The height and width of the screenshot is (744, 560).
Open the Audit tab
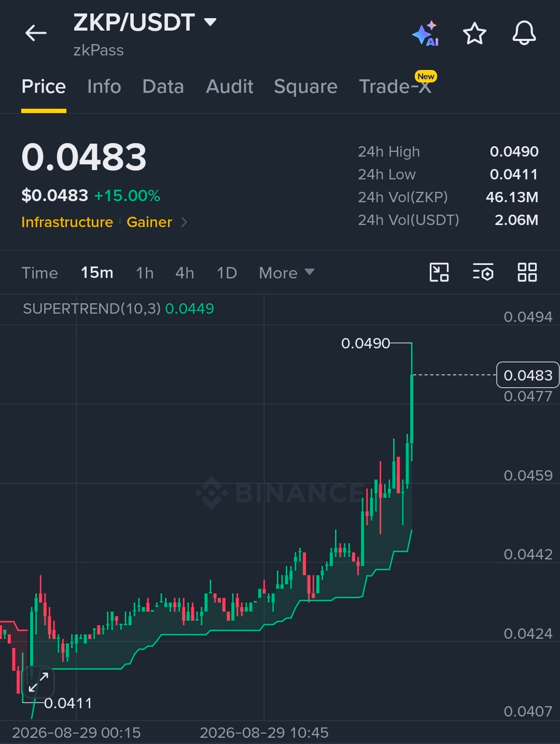click(230, 86)
